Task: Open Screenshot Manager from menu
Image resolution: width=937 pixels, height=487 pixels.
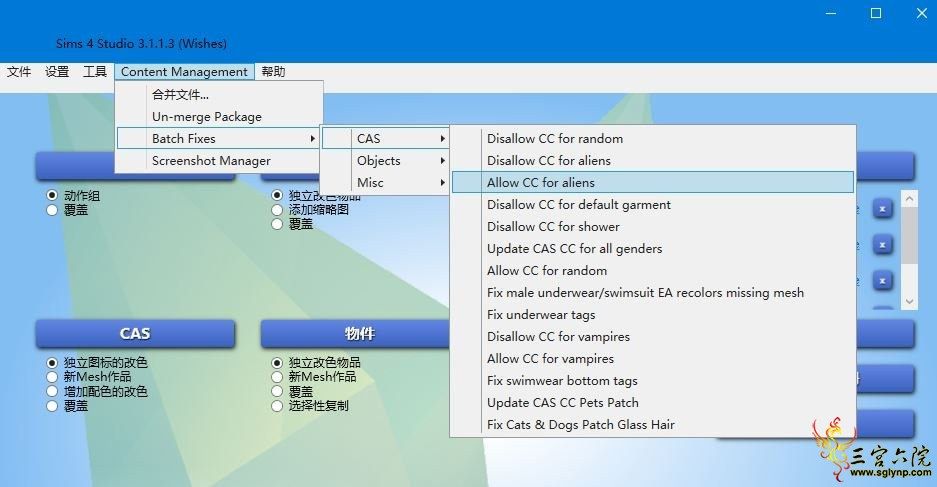Action: point(219,161)
